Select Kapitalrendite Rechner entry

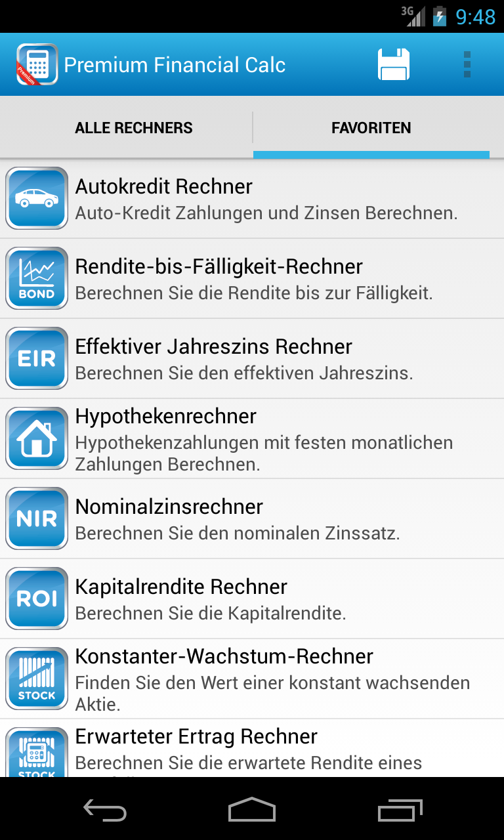click(252, 598)
